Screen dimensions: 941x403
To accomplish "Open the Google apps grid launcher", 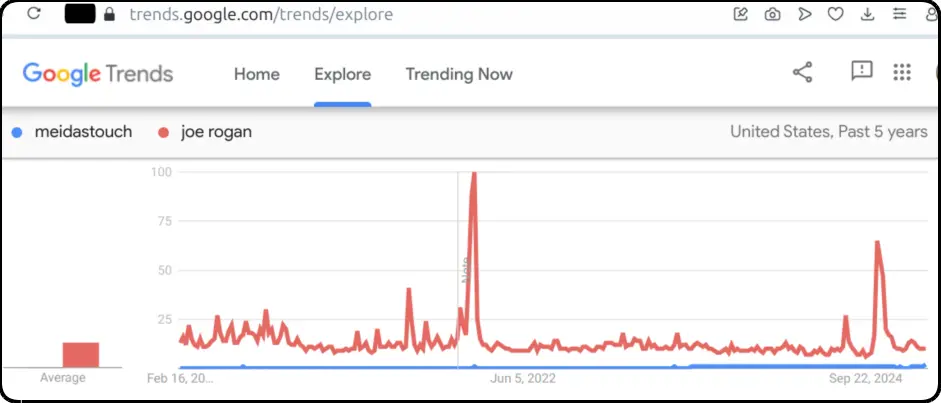I will (x=902, y=72).
